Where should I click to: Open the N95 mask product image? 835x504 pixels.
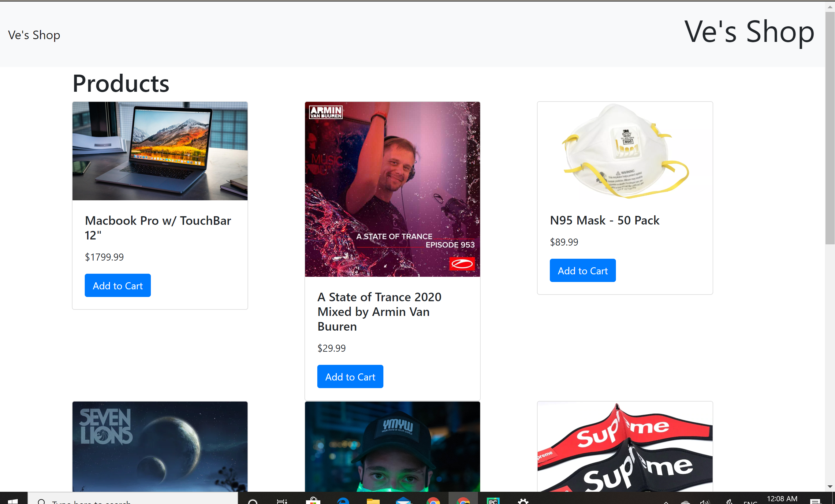pos(625,151)
